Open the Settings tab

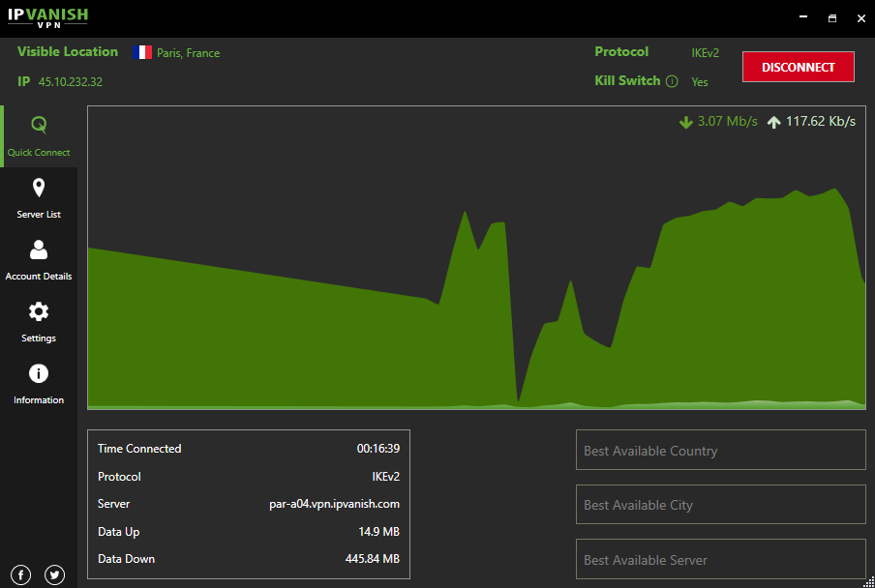pyautogui.click(x=39, y=322)
